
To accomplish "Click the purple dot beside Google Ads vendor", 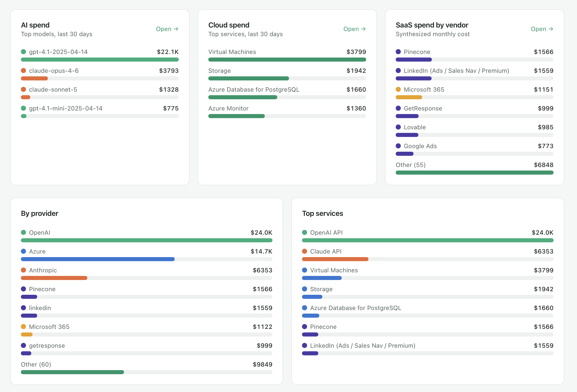I will [398, 146].
